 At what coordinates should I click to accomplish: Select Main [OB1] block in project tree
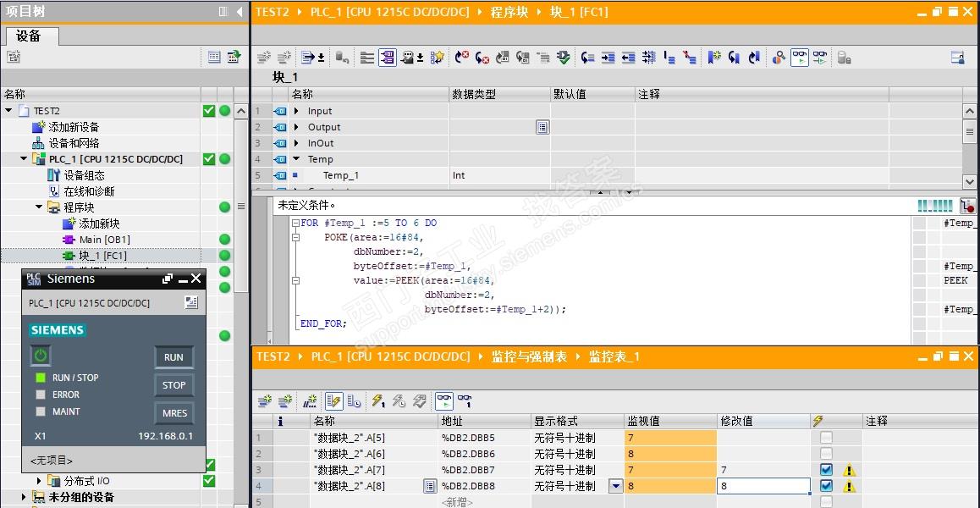(104, 239)
